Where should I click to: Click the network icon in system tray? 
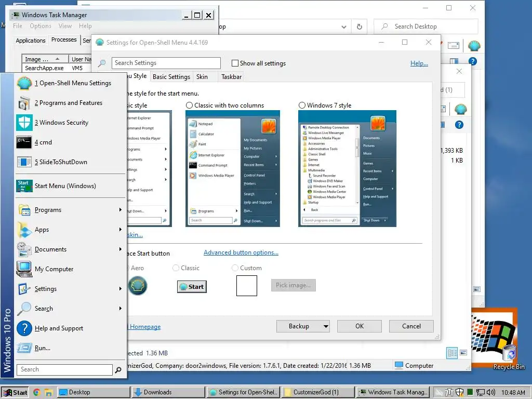coord(481,392)
